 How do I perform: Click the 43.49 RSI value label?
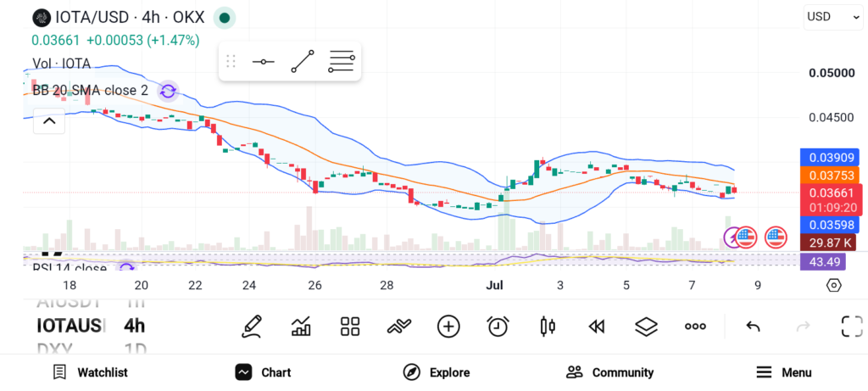point(823,261)
